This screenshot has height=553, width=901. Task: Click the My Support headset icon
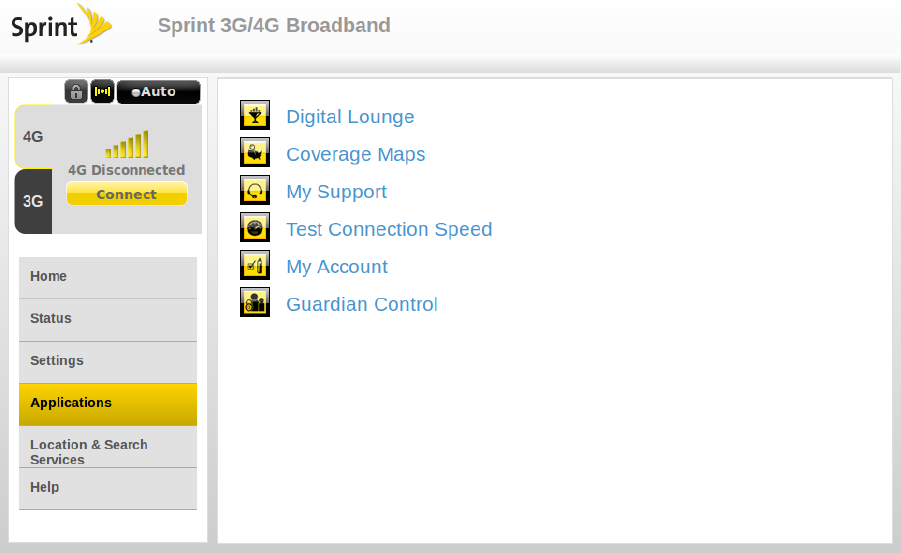[x=255, y=190]
